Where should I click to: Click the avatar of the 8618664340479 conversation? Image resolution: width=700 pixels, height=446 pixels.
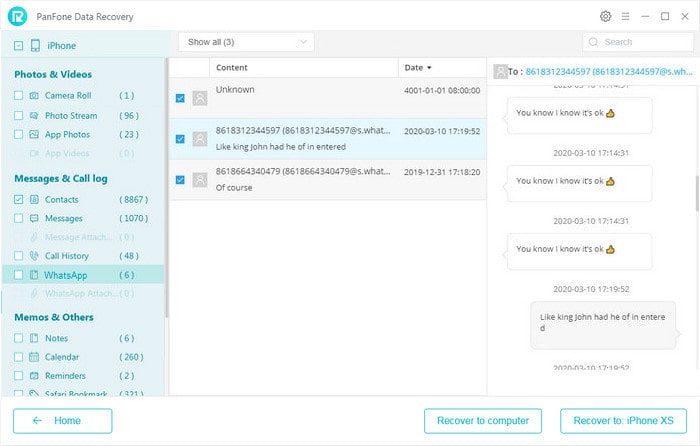pos(200,180)
